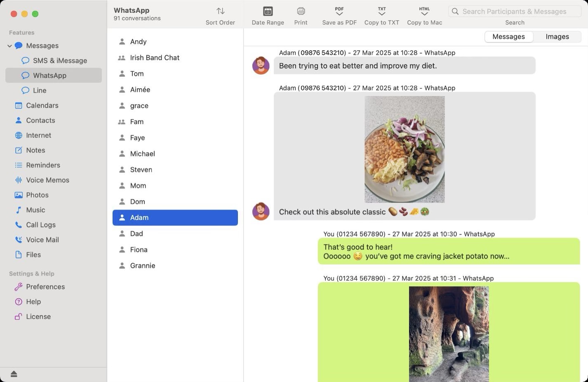
Task: Click the eject icon below the sidebar
Action: [x=14, y=374]
